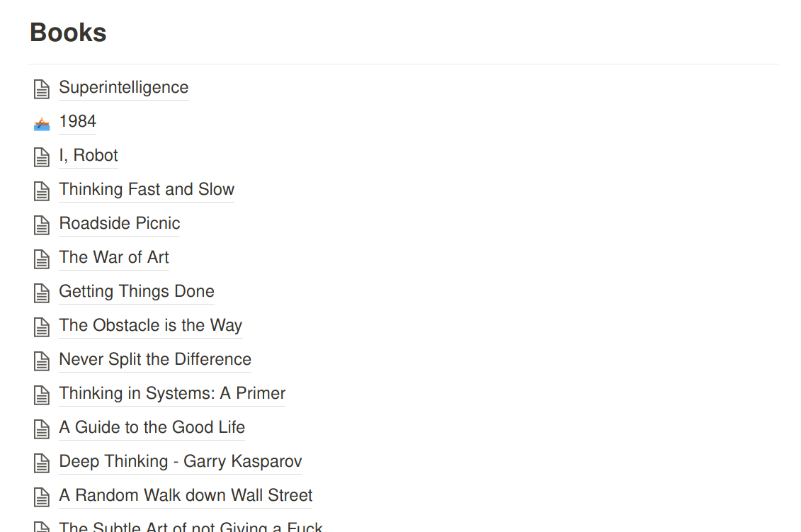The image size is (801, 532).
Task: Click the page icon beside Roadside Picnic
Action: click(42, 225)
